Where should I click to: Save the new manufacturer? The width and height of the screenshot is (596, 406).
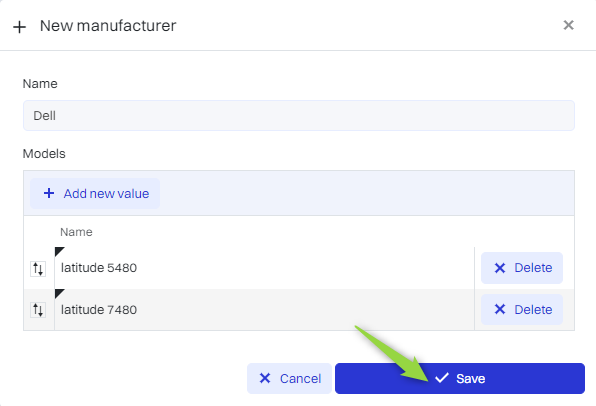[x=460, y=378]
